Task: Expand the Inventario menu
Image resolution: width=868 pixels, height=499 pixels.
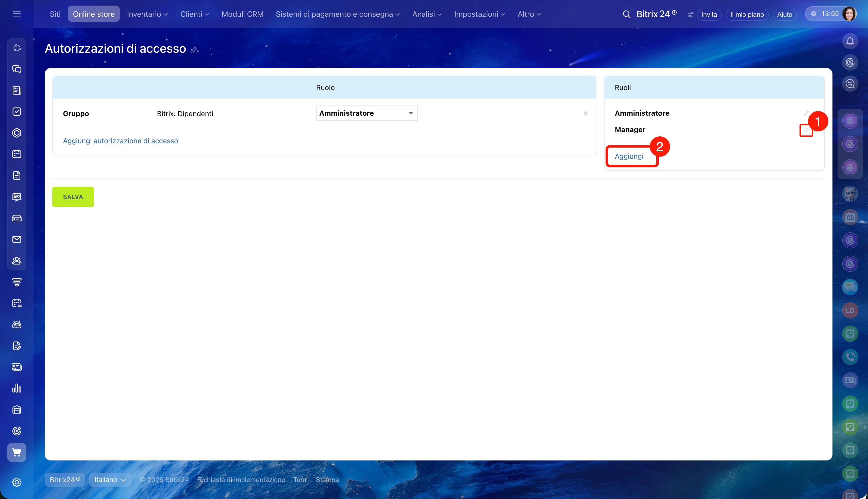Action: tap(147, 14)
